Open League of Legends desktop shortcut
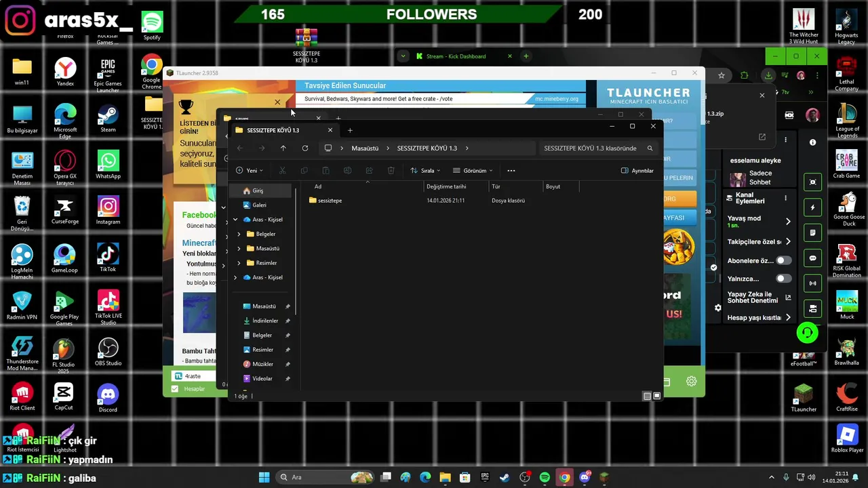The image size is (868, 488). tap(846, 120)
